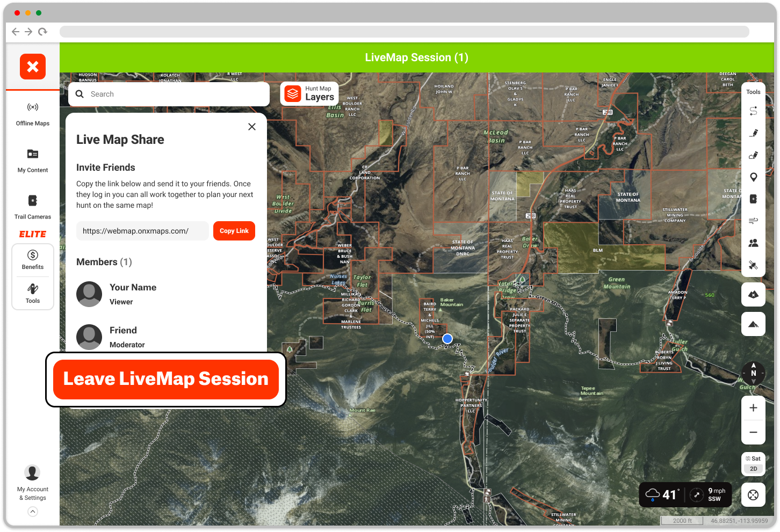Click the coordinates 46.88251, -113.95959

[x=739, y=521]
